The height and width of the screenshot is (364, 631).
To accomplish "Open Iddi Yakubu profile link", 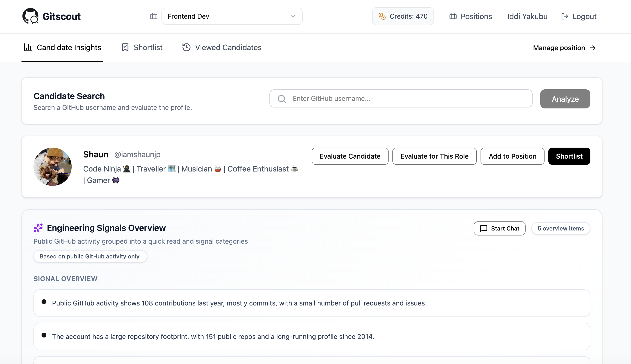I will tap(527, 16).
